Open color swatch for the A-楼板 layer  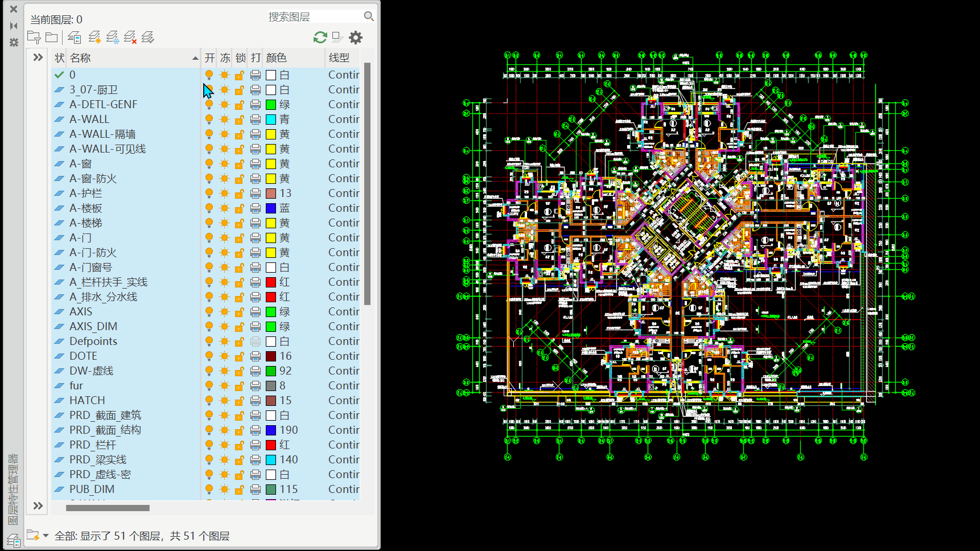[271, 208]
